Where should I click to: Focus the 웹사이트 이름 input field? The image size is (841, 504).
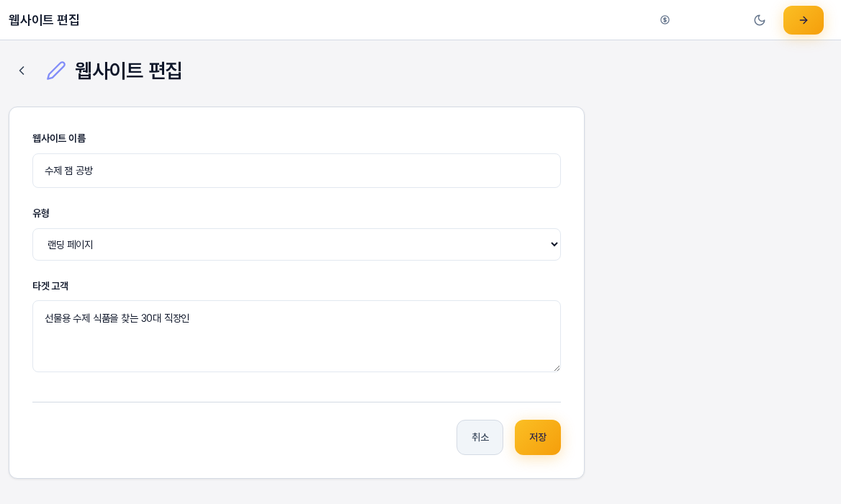tap(297, 171)
